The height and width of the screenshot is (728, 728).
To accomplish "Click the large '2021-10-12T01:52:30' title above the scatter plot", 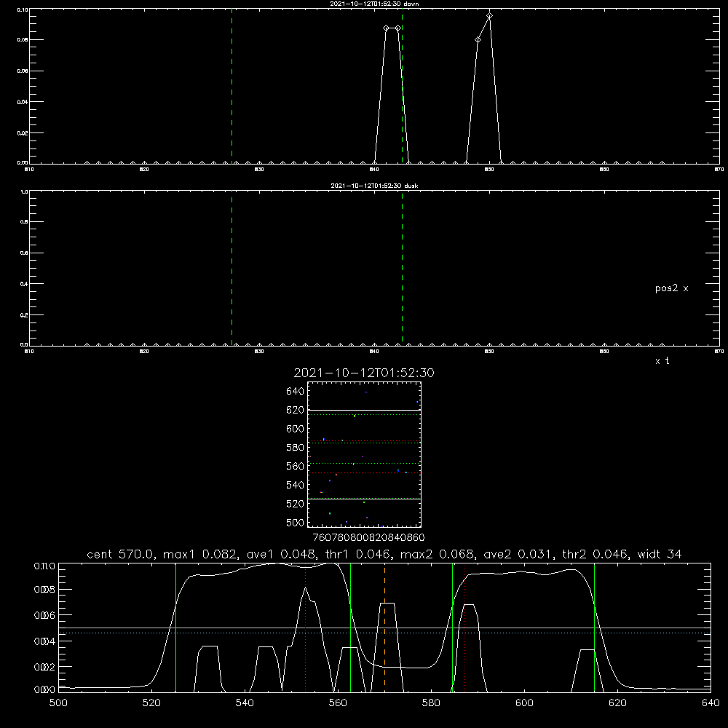I will 364,373.
